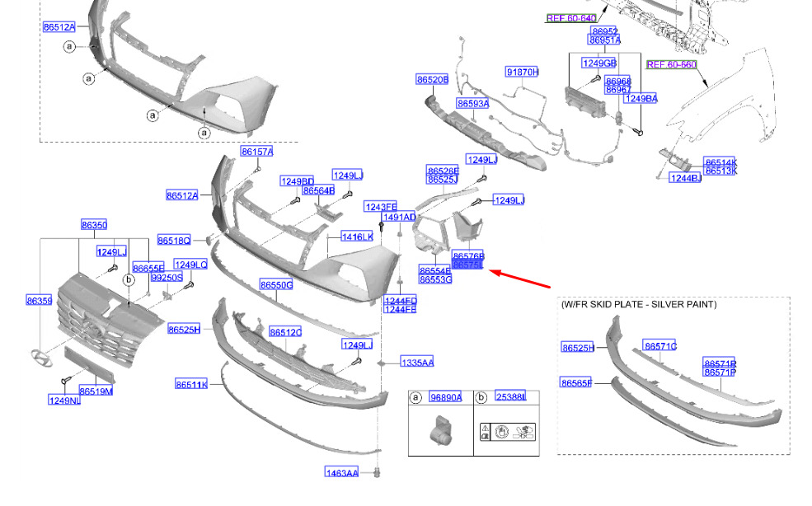Open the REF.60-640 reference link
The height and width of the screenshot is (506, 812).
(x=570, y=18)
